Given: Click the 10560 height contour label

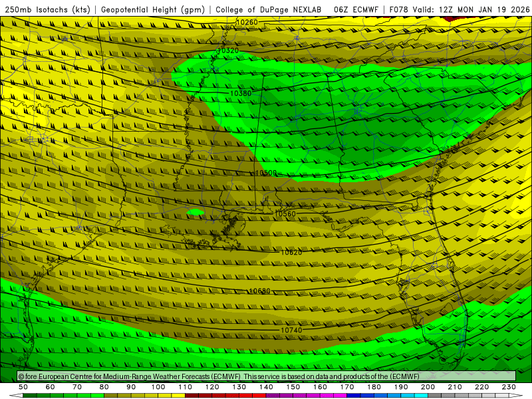Looking at the screenshot, I should click(285, 213).
